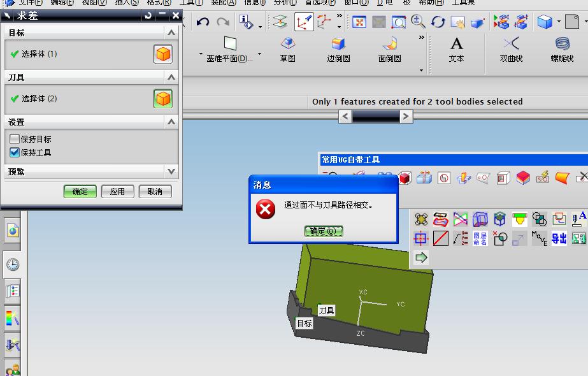Select the Edge Blend (边倒圆) tool
Screen dimensions: 588x376
(338, 50)
